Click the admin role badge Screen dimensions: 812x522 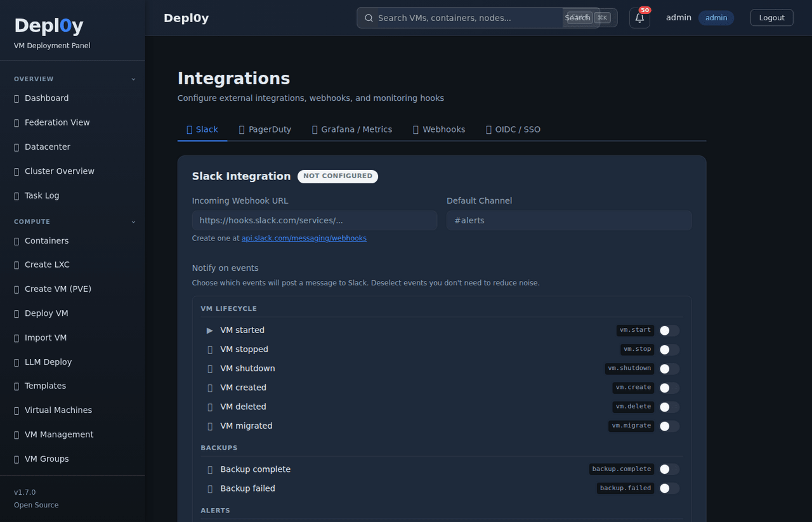pos(716,18)
